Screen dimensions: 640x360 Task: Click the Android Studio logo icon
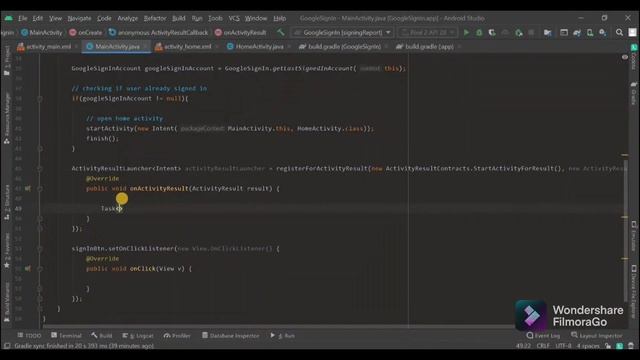pyautogui.click(x=8, y=18)
